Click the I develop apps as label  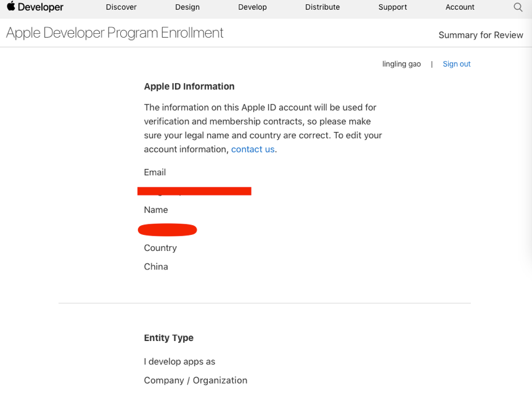point(179,362)
